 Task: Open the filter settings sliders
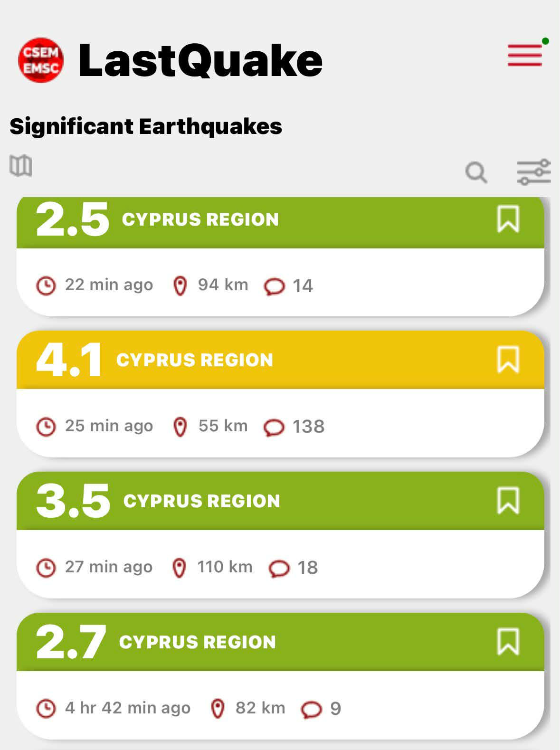pos(533,172)
